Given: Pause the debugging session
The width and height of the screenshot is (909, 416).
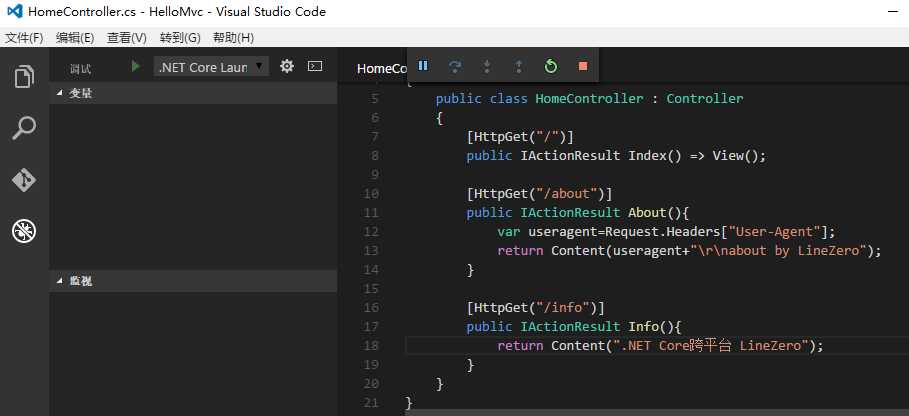Looking at the screenshot, I should 423,65.
